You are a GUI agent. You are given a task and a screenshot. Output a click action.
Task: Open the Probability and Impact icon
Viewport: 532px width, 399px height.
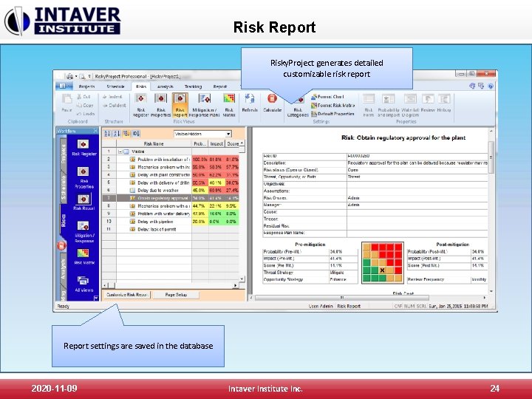389,105
